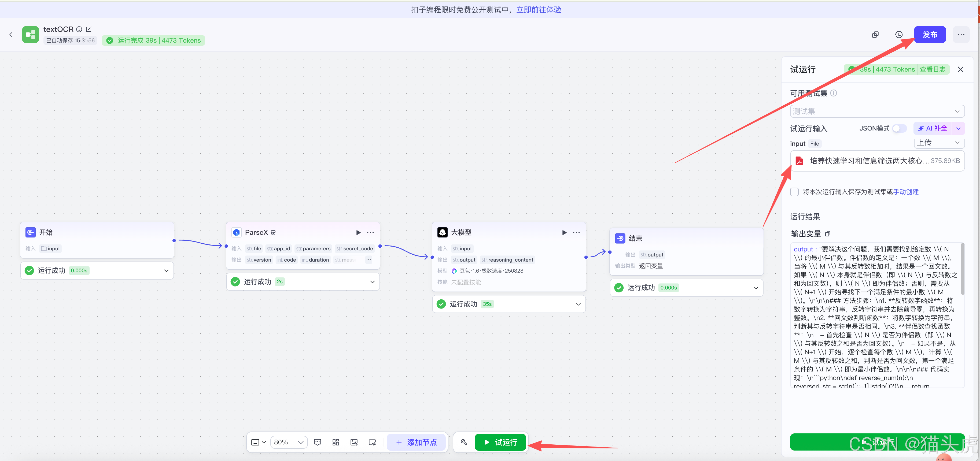Open the 立即前往体验 link in banner

538,9
